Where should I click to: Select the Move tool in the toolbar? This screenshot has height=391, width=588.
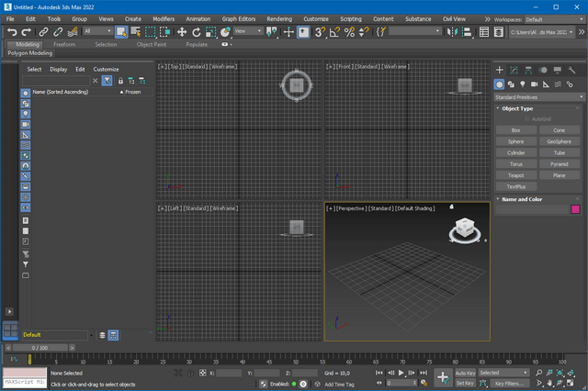tap(182, 31)
